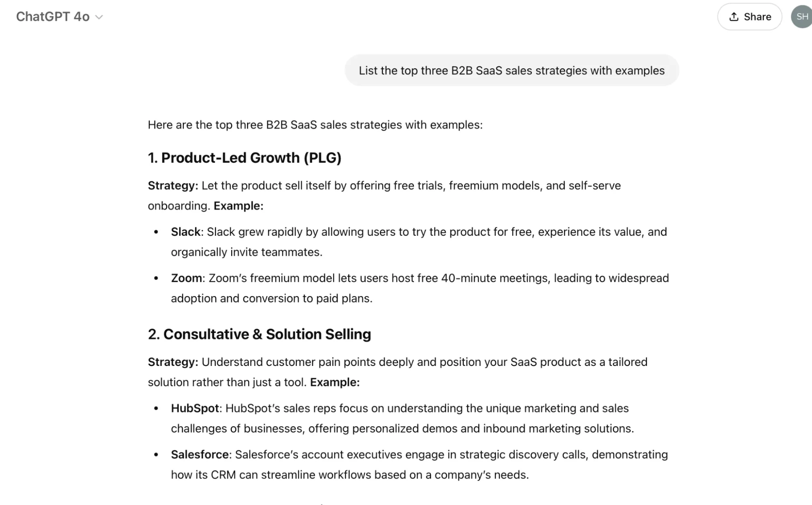The width and height of the screenshot is (812, 505).
Task: Click the bullet point before Salesforce
Action: (x=156, y=455)
